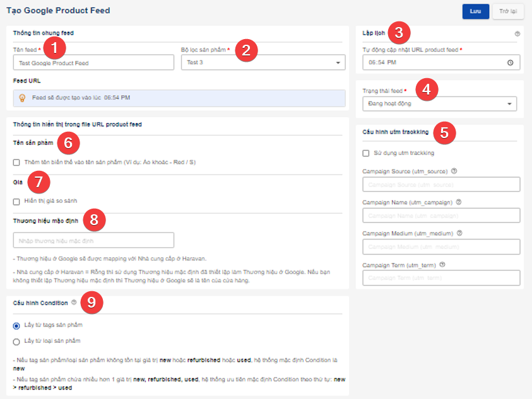Focus the Tên feed text field
Image resolution: width=532 pixels, height=399 pixels.
(x=93, y=62)
